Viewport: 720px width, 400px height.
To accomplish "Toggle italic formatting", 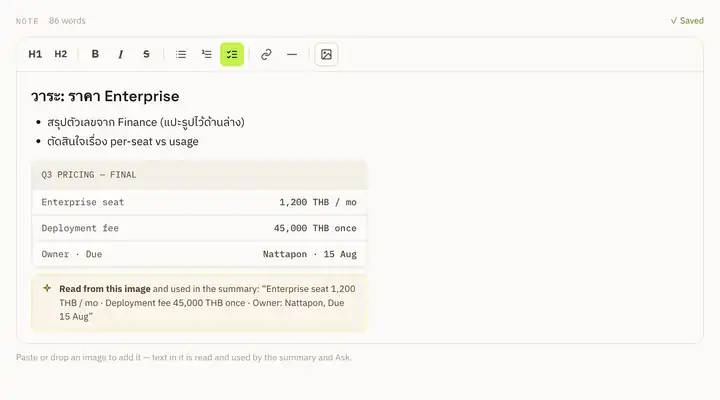I will coord(120,54).
